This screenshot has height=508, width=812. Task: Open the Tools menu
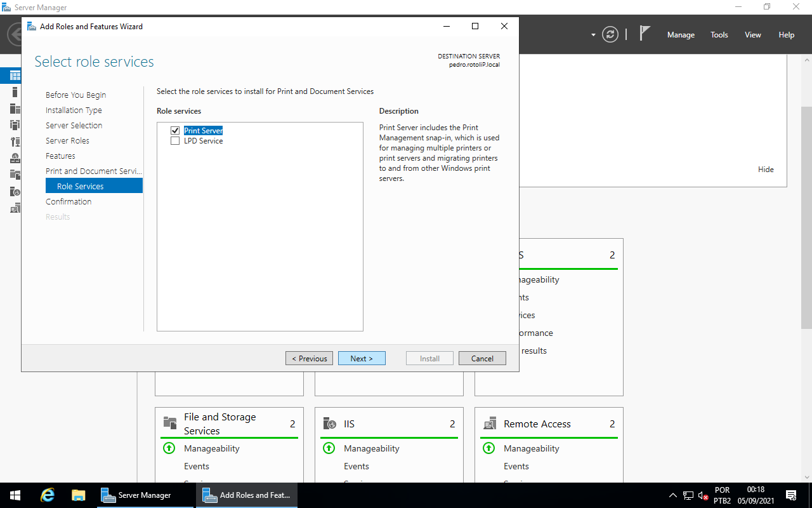tap(719, 35)
